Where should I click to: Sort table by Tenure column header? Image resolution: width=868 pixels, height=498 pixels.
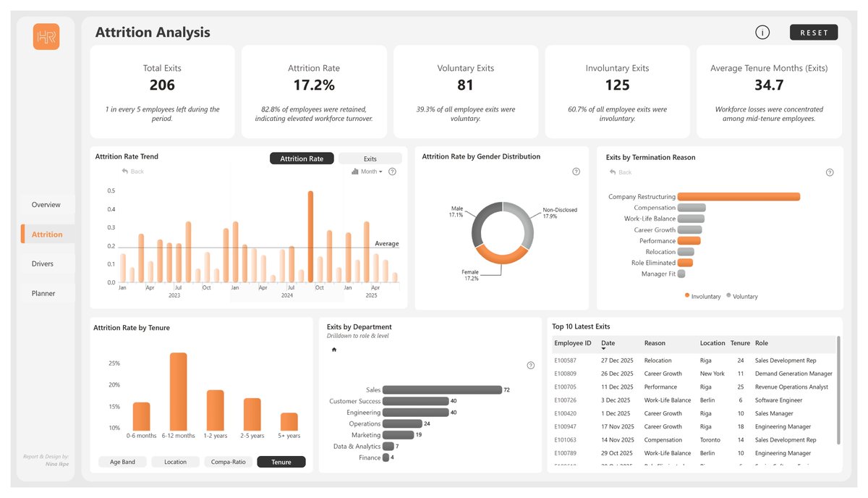[x=740, y=342]
